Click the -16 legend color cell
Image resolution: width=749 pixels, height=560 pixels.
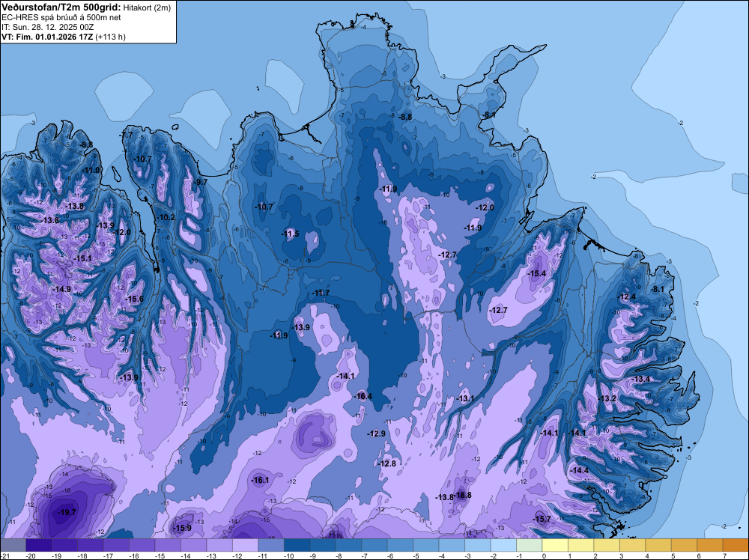[142, 545]
